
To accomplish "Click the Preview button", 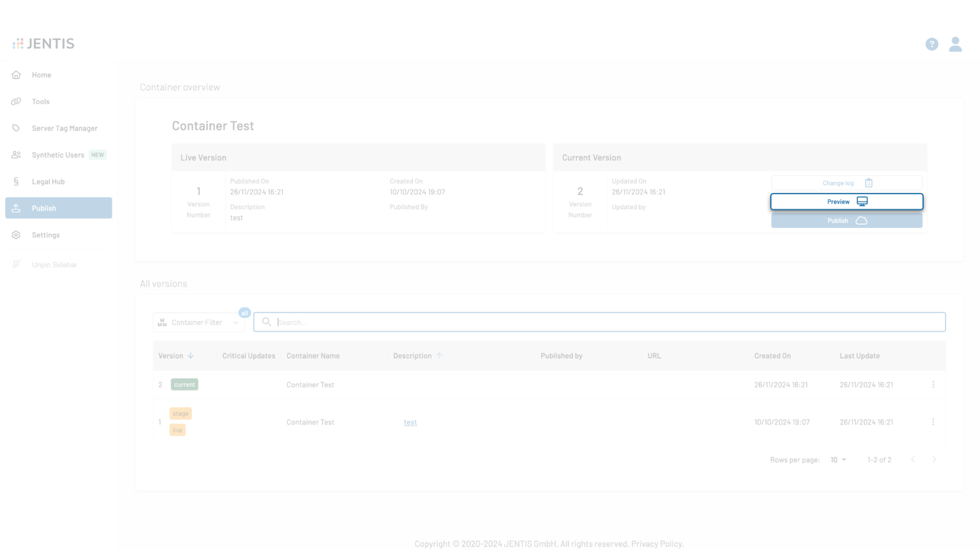I will pos(846,202).
